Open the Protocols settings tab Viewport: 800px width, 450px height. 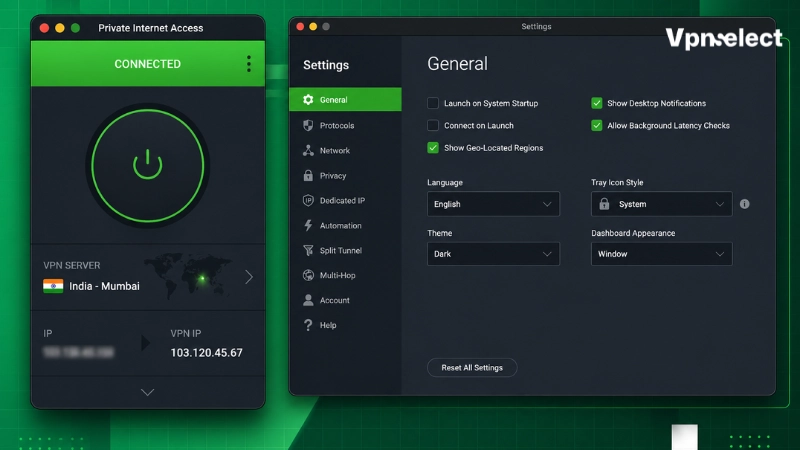pyautogui.click(x=345, y=125)
